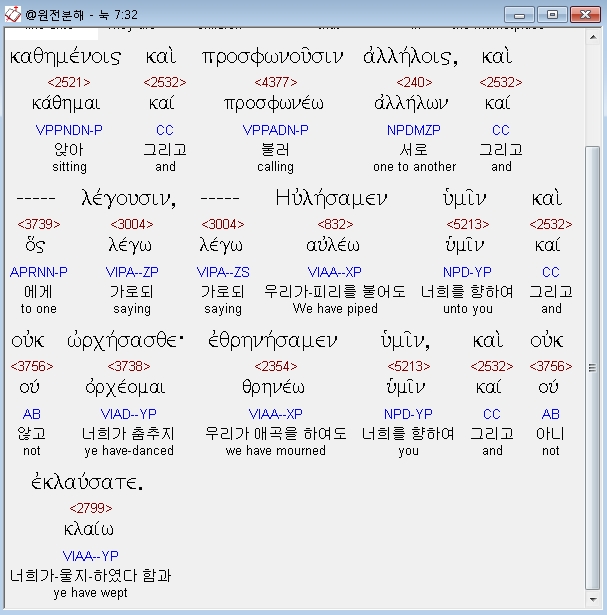This screenshot has width=607, height=615.
Task: Click the lemma προσφωνέω
Action: [274, 104]
